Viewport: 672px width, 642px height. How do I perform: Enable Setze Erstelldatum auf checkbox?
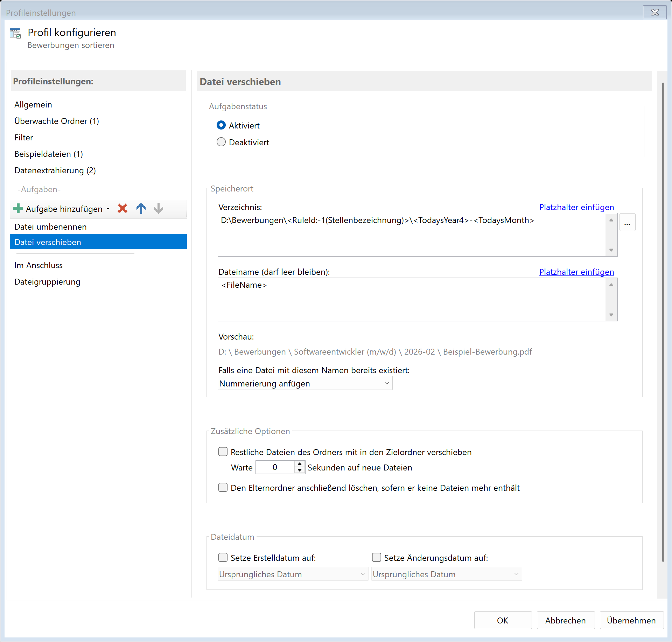coord(223,557)
